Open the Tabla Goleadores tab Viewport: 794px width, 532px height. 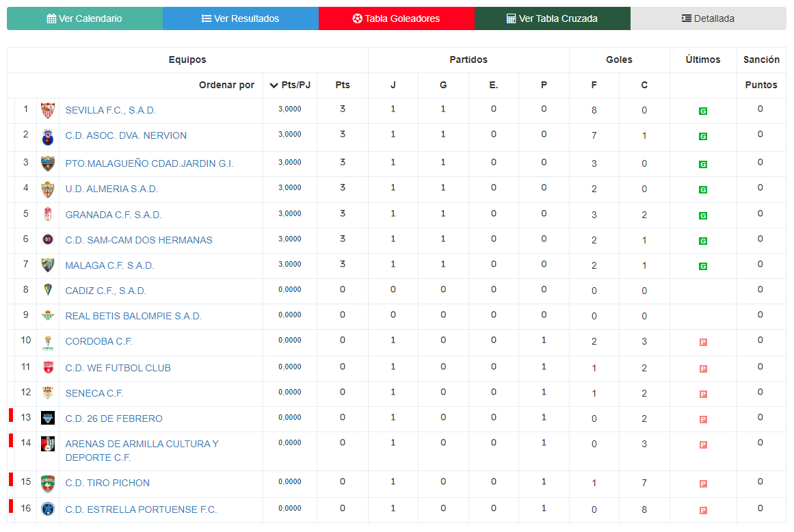(x=397, y=18)
